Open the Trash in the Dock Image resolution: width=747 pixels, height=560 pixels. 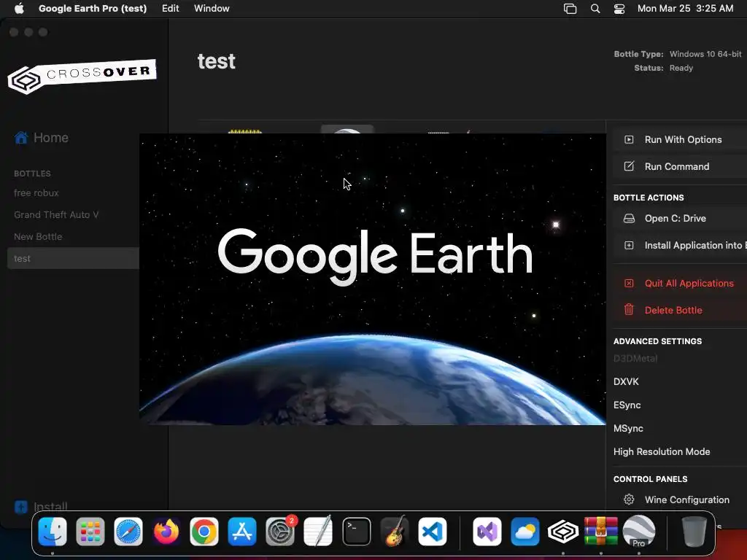point(694,532)
